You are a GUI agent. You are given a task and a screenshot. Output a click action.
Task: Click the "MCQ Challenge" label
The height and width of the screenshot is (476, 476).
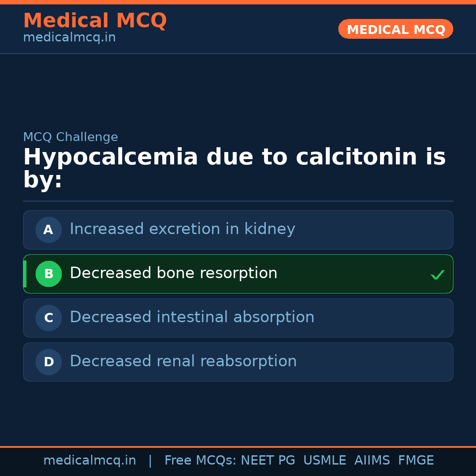click(x=71, y=137)
